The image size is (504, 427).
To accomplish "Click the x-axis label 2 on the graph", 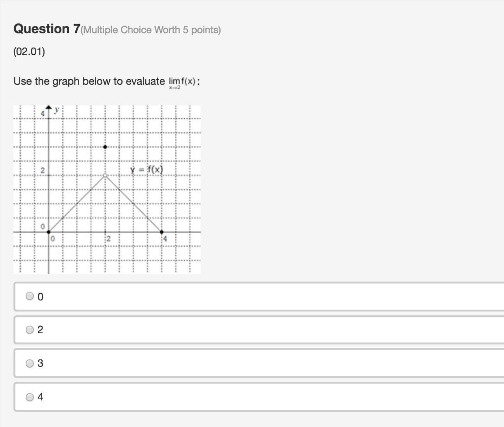I will 109,238.
